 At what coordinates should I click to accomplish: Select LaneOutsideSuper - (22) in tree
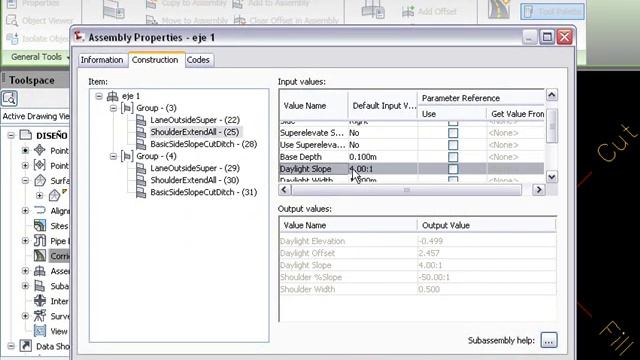click(x=195, y=120)
